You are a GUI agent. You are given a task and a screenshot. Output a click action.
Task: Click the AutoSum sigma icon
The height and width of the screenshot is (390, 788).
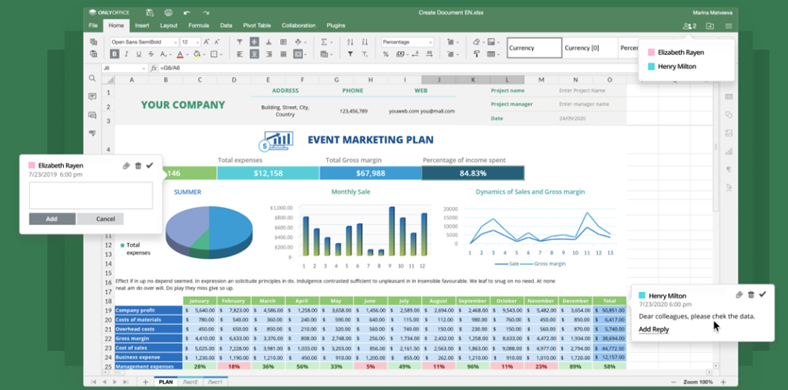tap(324, 42)
